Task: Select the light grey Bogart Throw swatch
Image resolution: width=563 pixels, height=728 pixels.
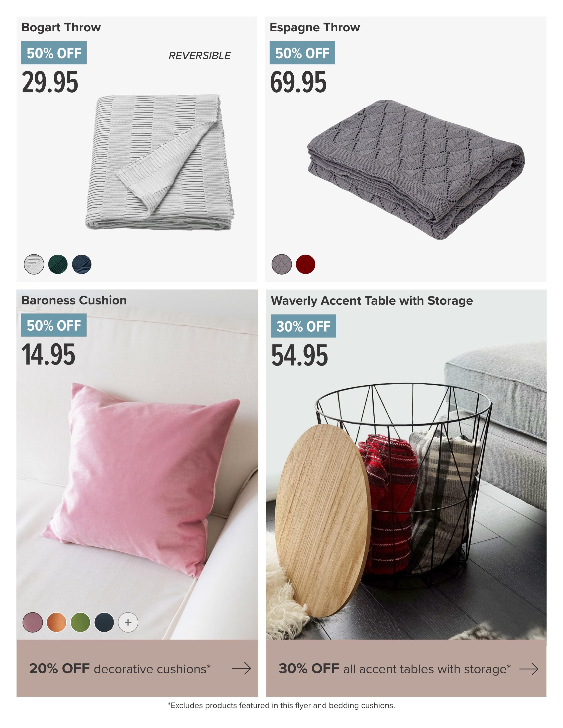Action: 34,264
